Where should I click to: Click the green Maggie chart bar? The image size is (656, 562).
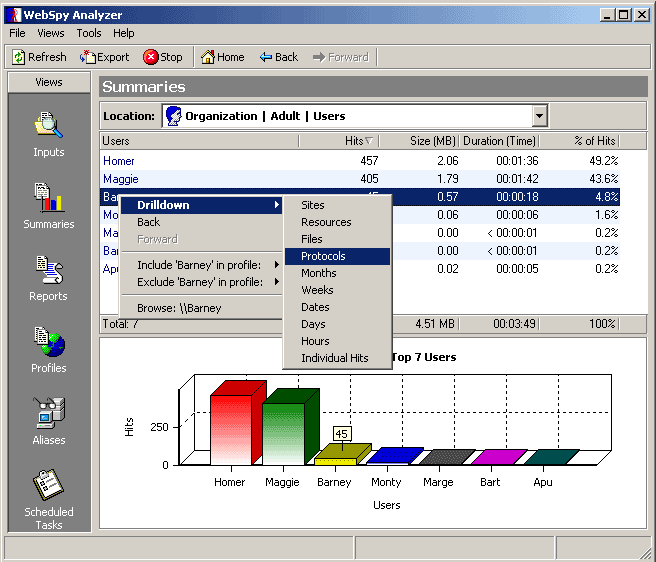coord(284,434)
